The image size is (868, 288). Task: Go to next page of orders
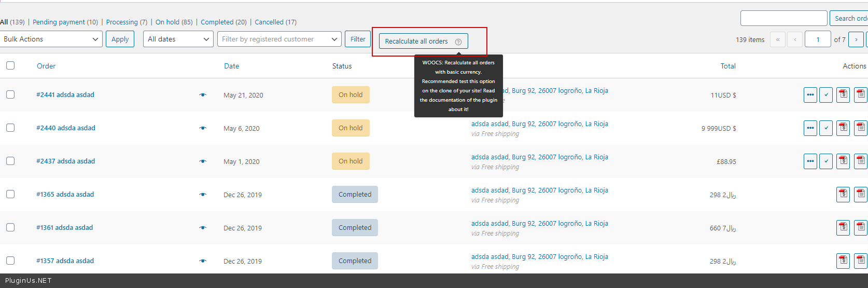[856, 39]
